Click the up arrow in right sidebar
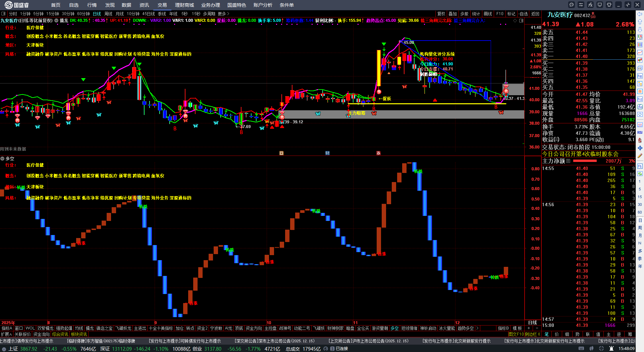The height and width of the screenshot is (352, 644). click(640, 22)
